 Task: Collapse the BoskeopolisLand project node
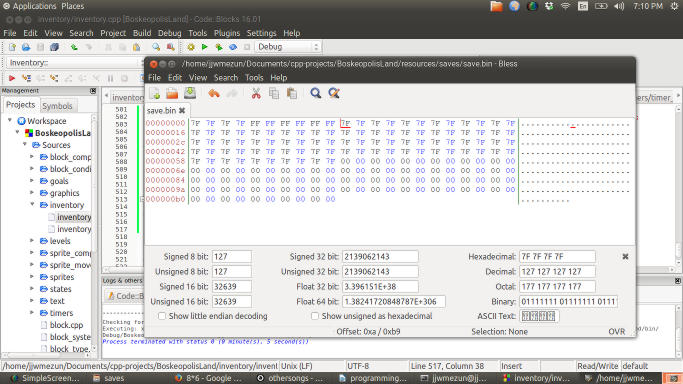click(x=17, y=132)
